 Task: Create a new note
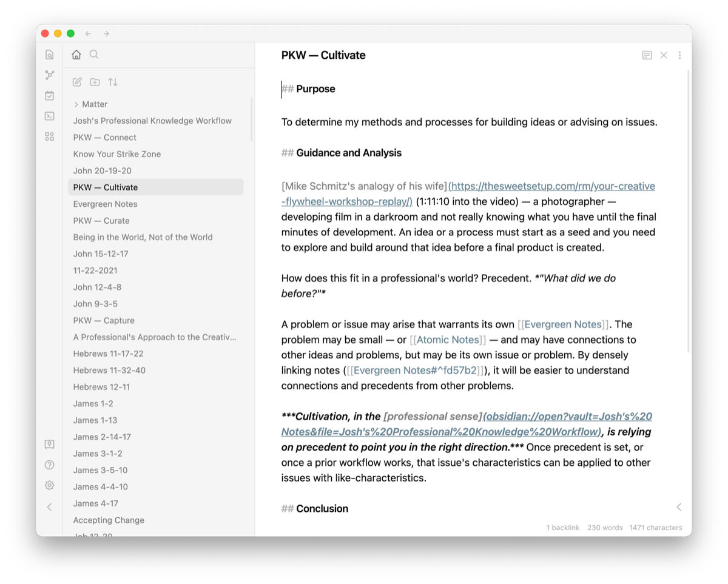pos(77,82)
